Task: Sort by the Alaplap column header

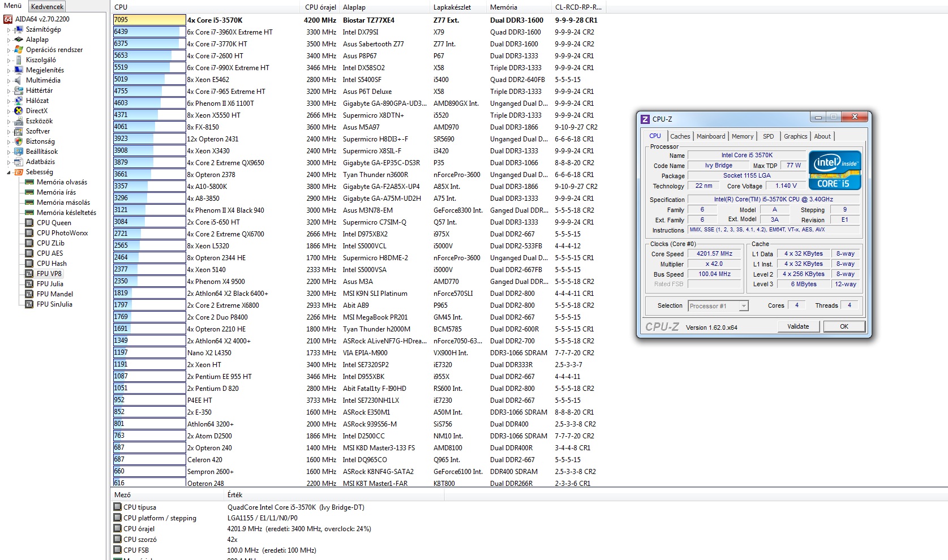Action: pyautogui.click(x=384, y=7)
